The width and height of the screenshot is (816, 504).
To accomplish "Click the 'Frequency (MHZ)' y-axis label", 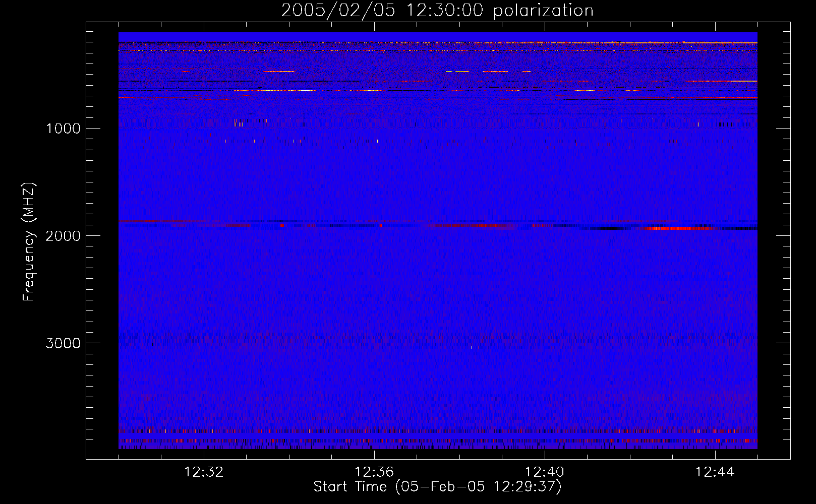I will [29, 242].
